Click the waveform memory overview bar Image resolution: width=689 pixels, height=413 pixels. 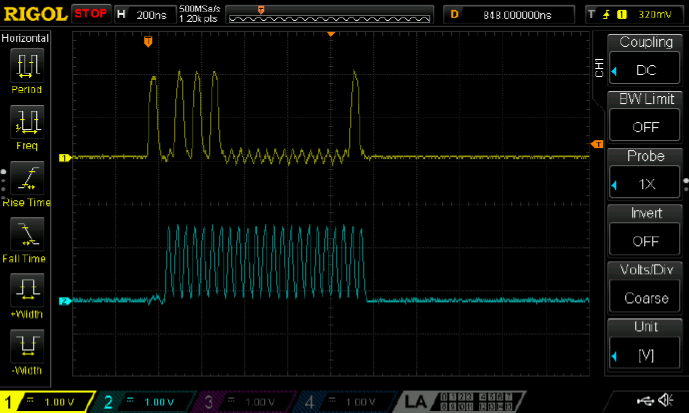pos(330,14)
